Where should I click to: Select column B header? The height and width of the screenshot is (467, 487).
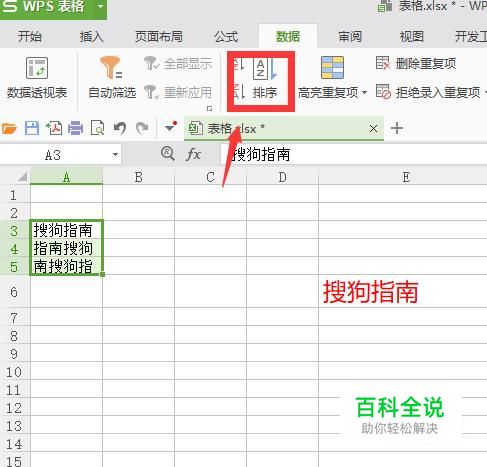(x=138, y=177)
